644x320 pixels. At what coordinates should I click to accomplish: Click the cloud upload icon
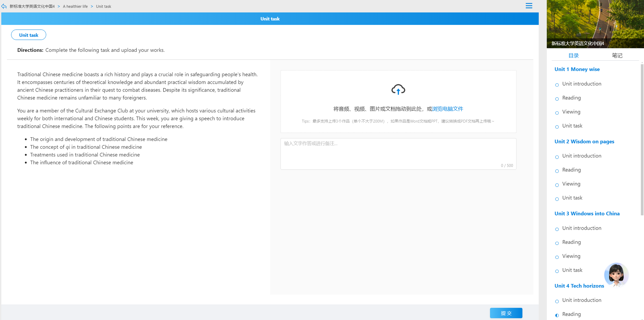tap(398, 89)
